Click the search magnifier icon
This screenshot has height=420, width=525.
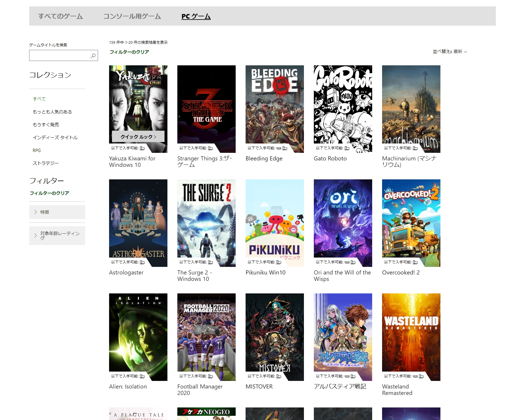[x=93, y=56]
